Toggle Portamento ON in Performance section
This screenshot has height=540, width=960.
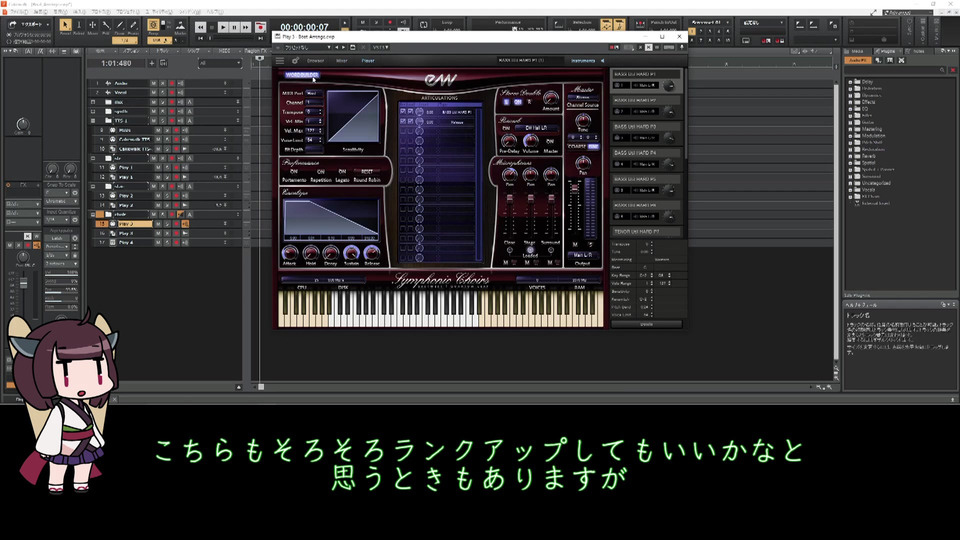click(x=294, y=172)
